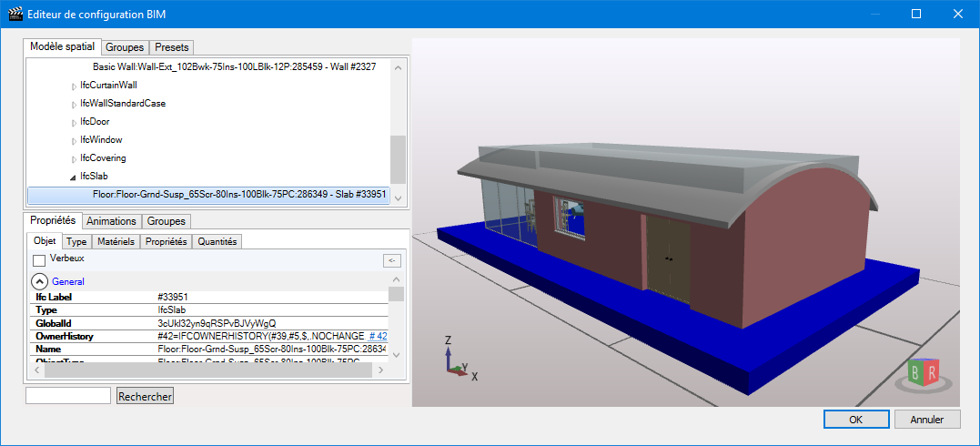
Task: Switch to the Matériels sub-tab
Action: (116, 241)
